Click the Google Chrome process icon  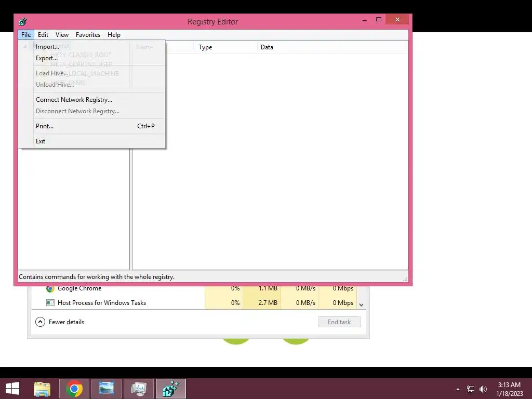coord(50,288)
